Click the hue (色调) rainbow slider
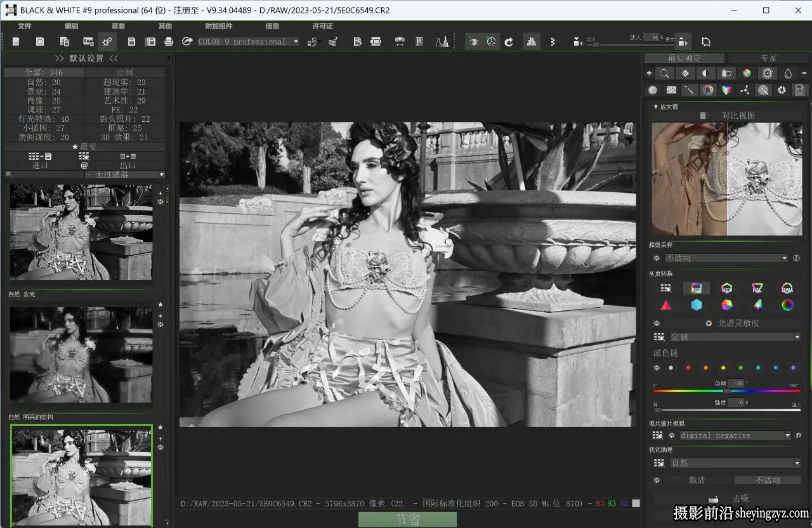The height and width of the screenshot is (528, 812). 727,391
